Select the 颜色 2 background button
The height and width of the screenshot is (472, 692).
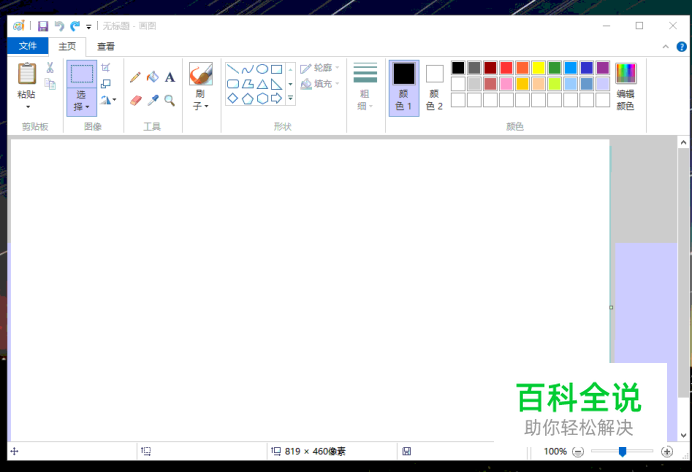[x=434, y=88]
